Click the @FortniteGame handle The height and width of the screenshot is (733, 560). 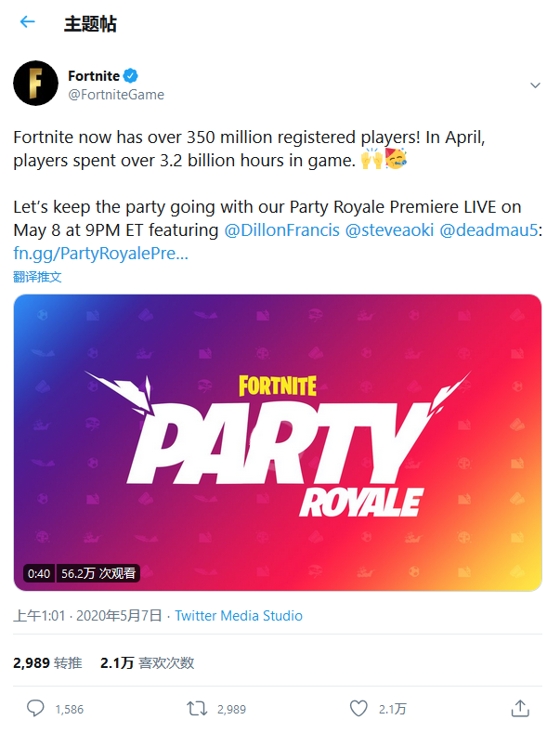(116, 94)
